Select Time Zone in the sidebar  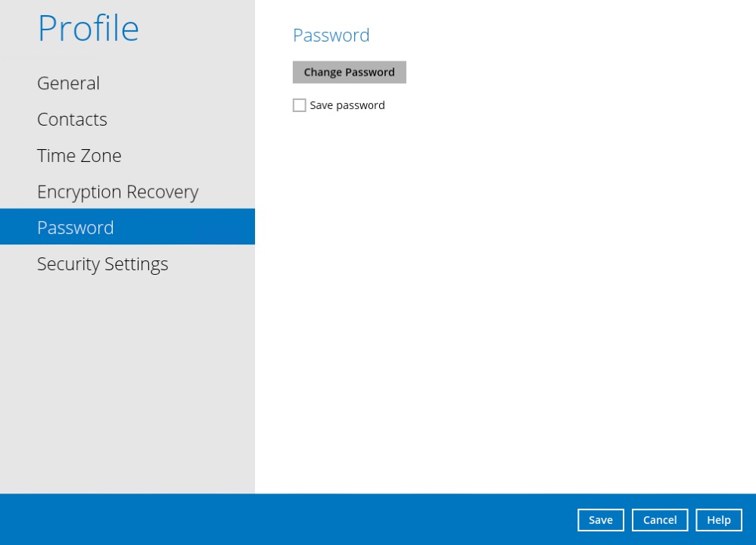[79, 156]
